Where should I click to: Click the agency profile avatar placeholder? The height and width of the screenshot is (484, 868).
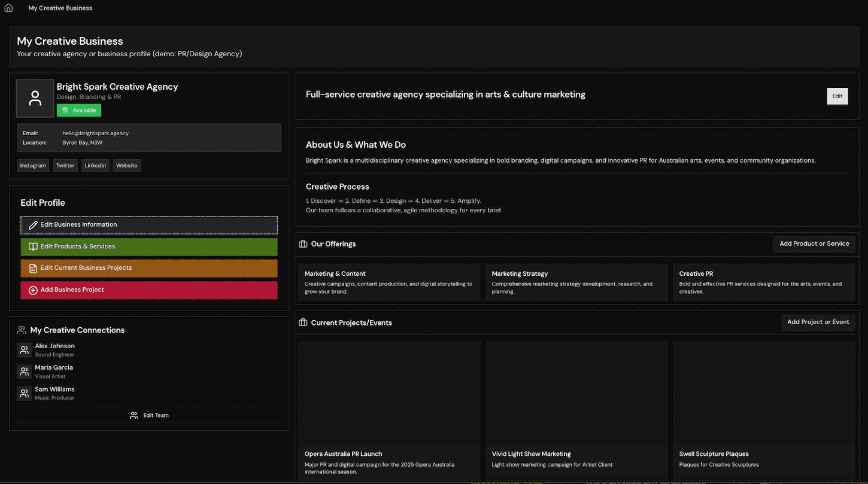(x=35, y=98)
